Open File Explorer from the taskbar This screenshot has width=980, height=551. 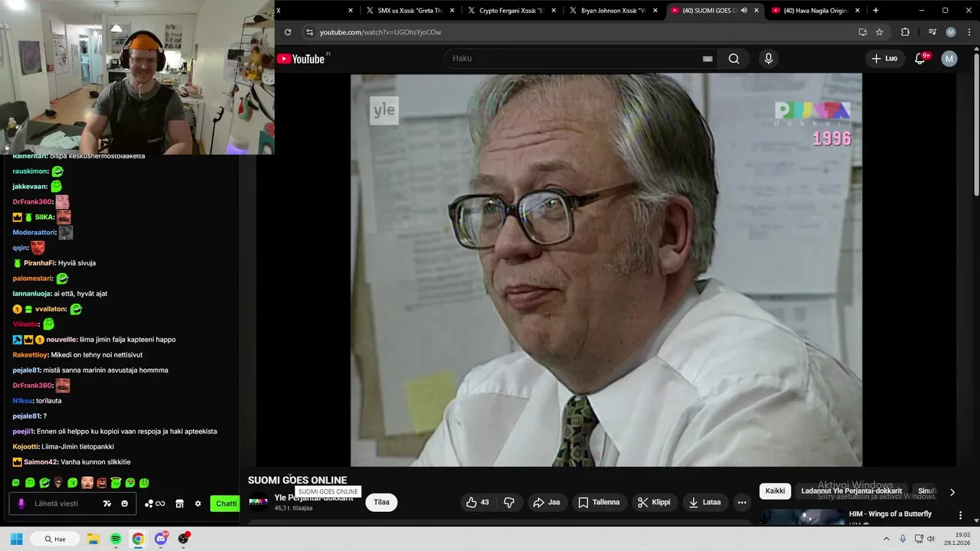(x=93, y=539)
